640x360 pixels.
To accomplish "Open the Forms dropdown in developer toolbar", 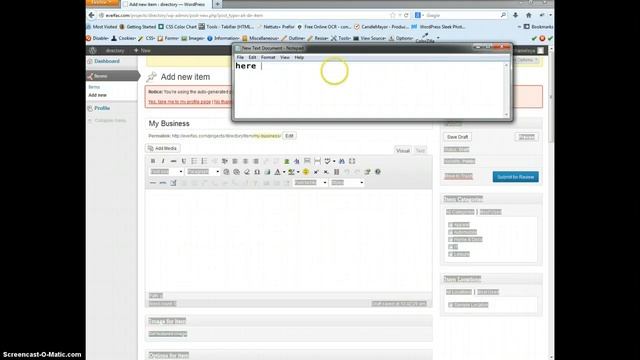I will [168, 38].
